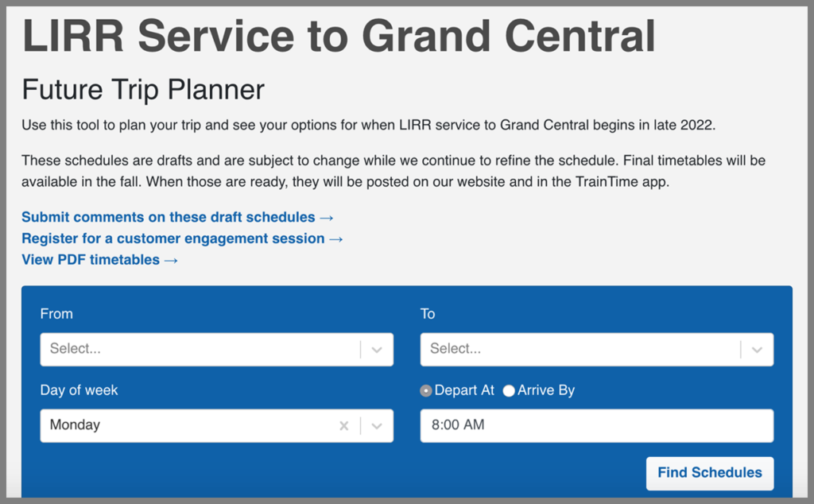The image size is (814, 504).
Task: Expand the From station dropdown arrow
Action: coord(377,350)
